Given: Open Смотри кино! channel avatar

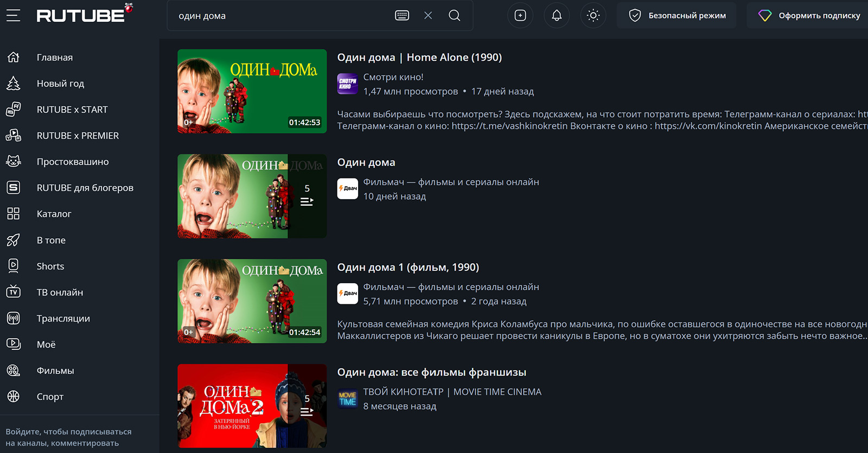Looking at the screenshot, I should [347, 84].
